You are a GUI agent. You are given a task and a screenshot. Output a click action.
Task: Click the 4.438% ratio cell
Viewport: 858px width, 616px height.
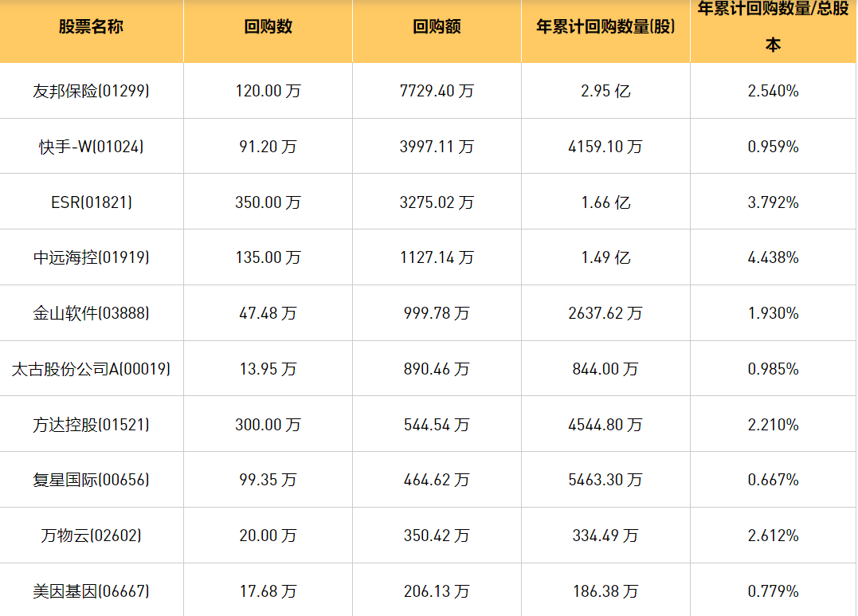pyautogui.click(x=774, y=258)
